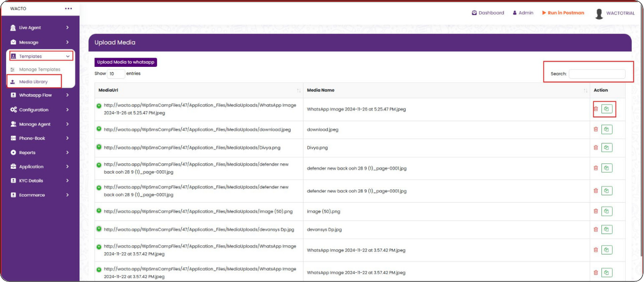Copy the image (50).png media URL
This screenshot has height=282, width=644.
tap(607, 211)
